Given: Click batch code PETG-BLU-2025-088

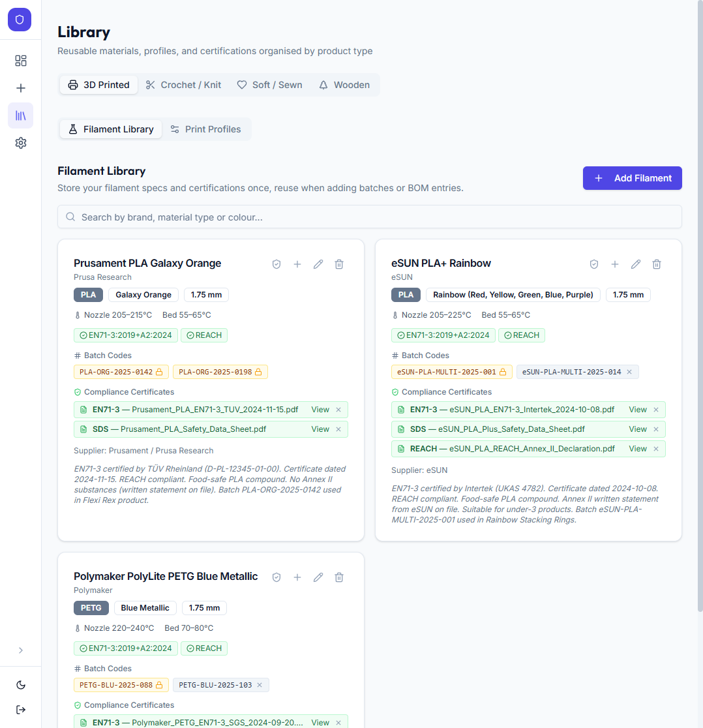Looking at the screenshot, I should 121,685.
